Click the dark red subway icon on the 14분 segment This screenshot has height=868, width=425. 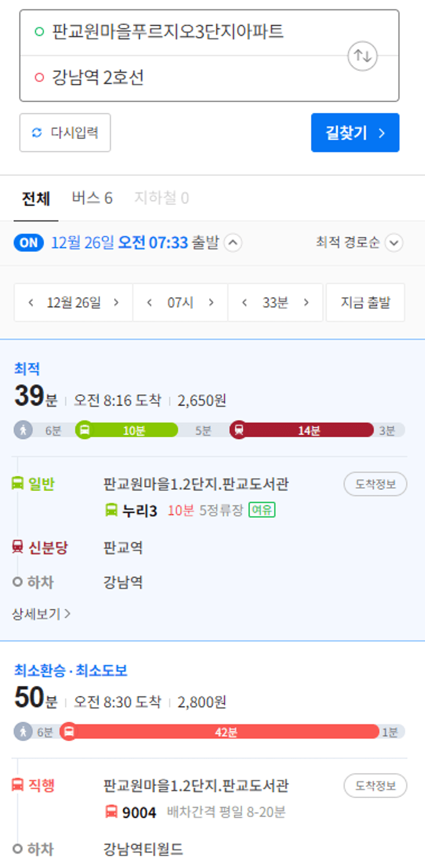[x=238, y=430]
